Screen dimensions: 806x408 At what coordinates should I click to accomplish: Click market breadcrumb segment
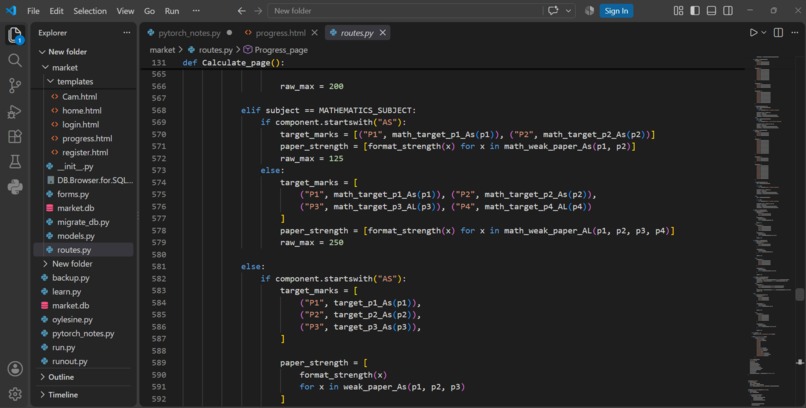[x=162, y=50]
